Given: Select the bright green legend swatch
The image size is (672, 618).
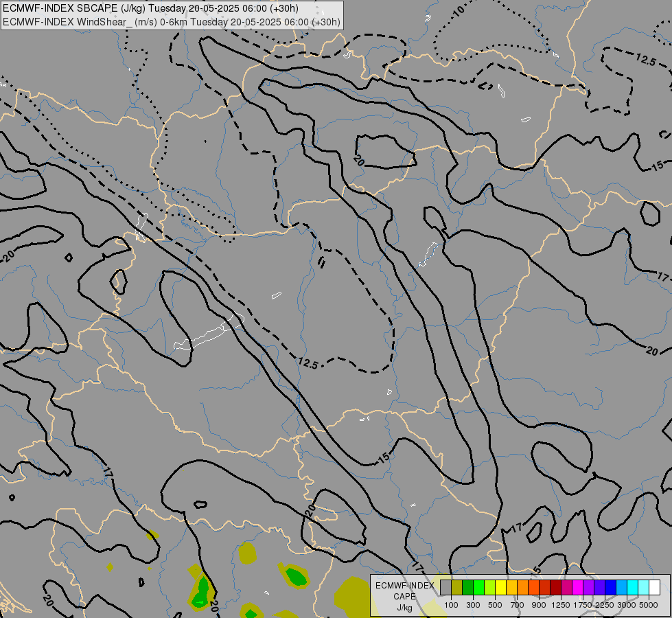Looking at the screenshot, I should 478,587.
